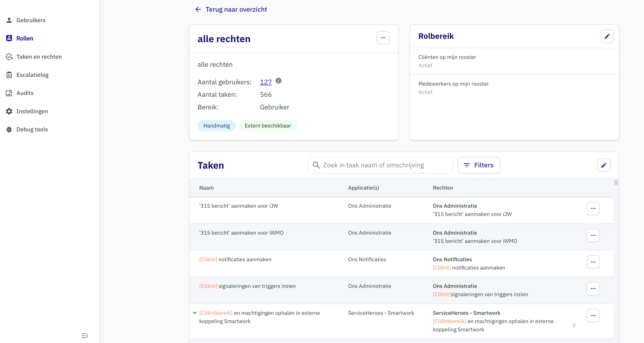Open options for signaleringen van triggers inzien row
This screenshot has width=644, height=343.
(x=593, y=289)
